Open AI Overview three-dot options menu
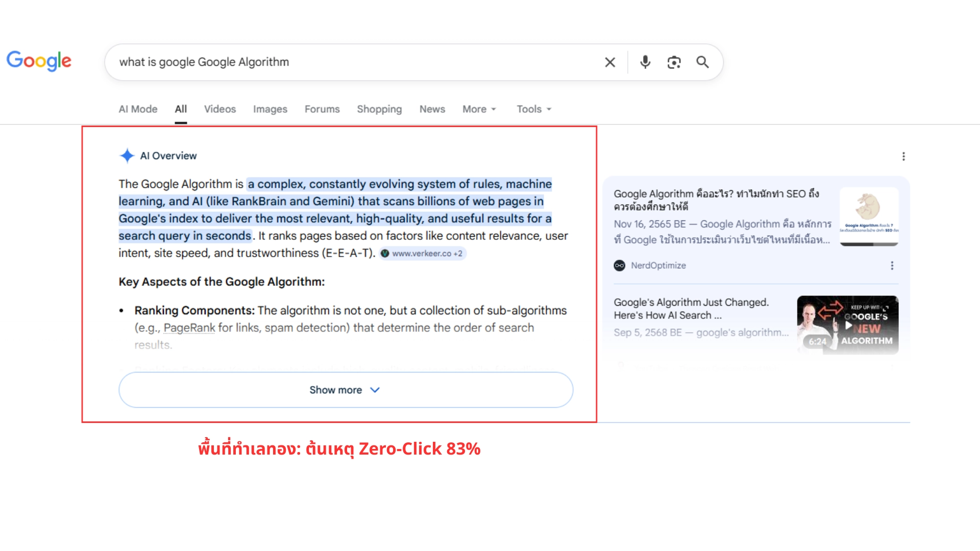 (x=903, y=156)
